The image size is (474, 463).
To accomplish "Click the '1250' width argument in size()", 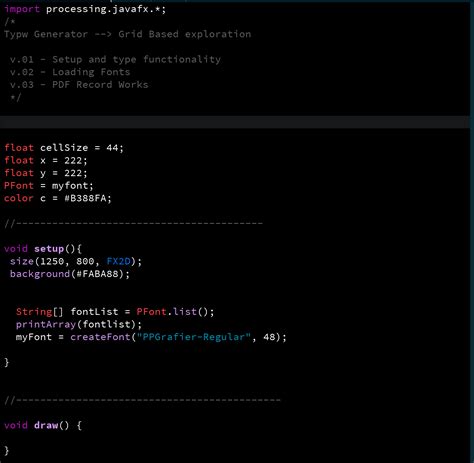I will [x=52, y=261].
